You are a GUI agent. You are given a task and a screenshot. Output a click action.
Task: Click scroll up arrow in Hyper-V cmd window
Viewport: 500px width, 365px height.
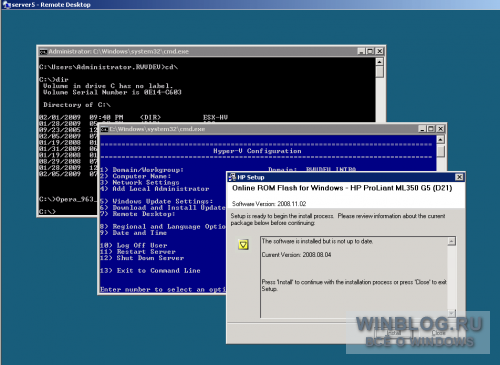440,140
